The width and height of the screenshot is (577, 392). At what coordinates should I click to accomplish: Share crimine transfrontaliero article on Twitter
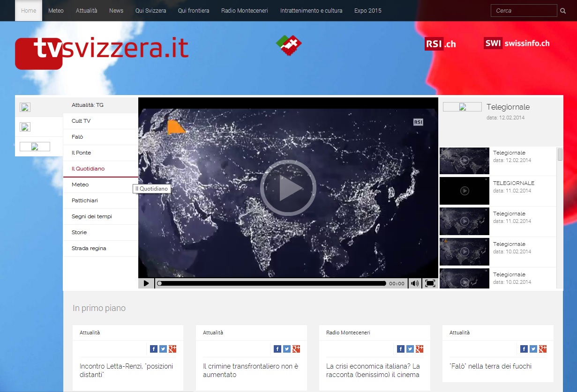point(286,349)
